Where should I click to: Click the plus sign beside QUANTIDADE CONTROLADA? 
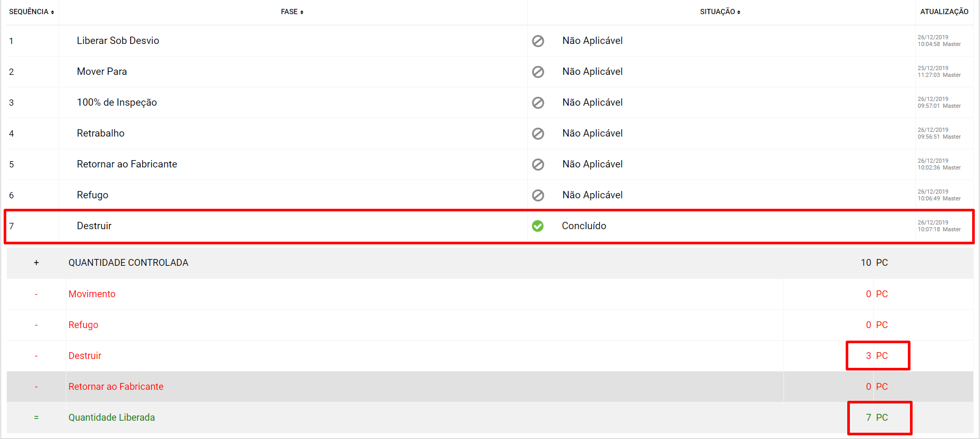pos(36,263)
